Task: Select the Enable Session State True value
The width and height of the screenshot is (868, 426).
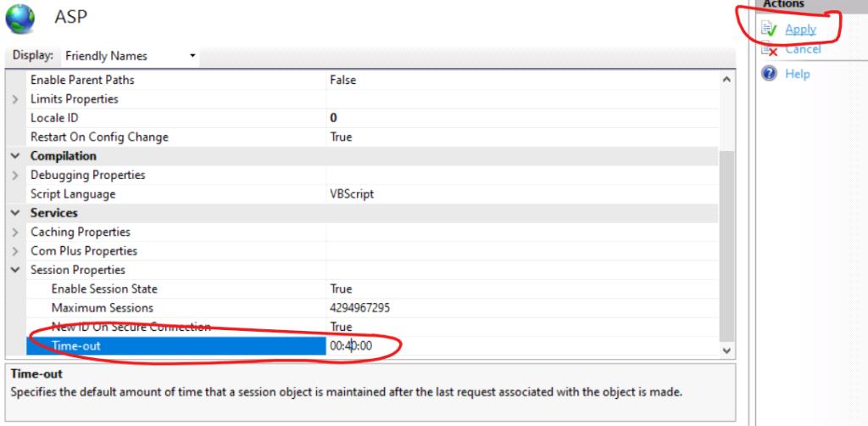Action: (341, 289)
